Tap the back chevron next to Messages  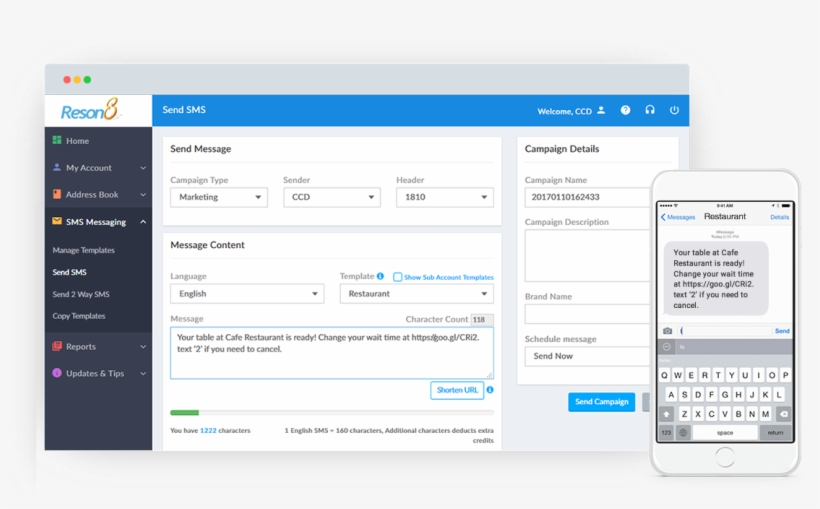[x=663, y=217]
